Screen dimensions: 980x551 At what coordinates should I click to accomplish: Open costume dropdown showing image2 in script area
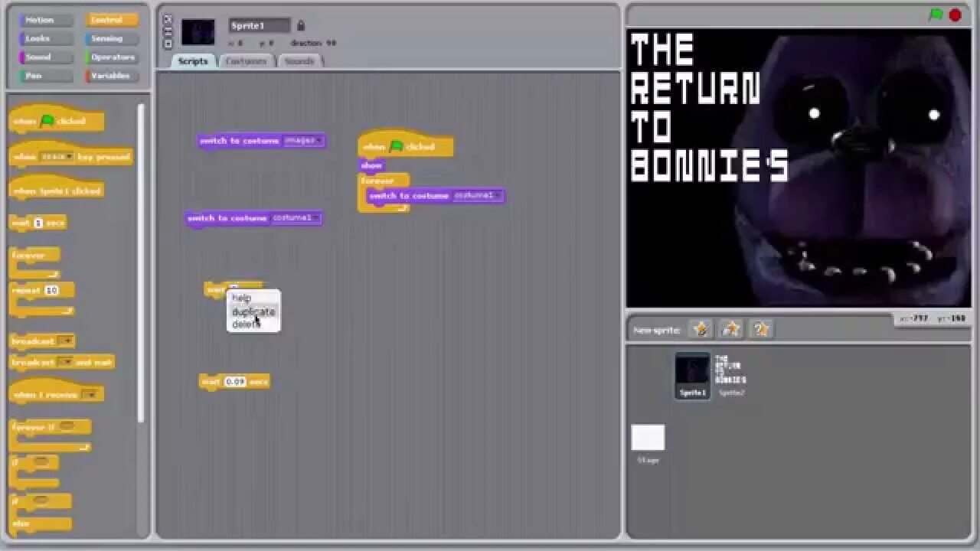tap(302, 141)
